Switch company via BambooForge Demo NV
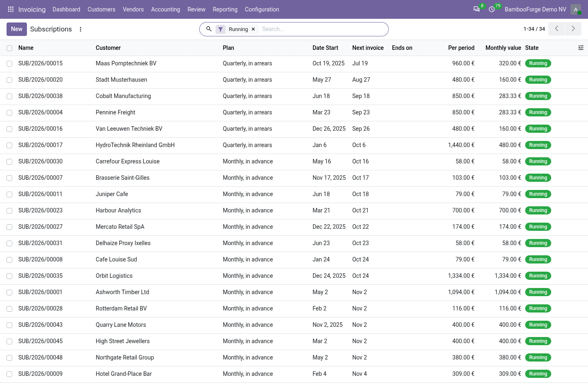This screenshot has width=588, height=384. [535, 9]
